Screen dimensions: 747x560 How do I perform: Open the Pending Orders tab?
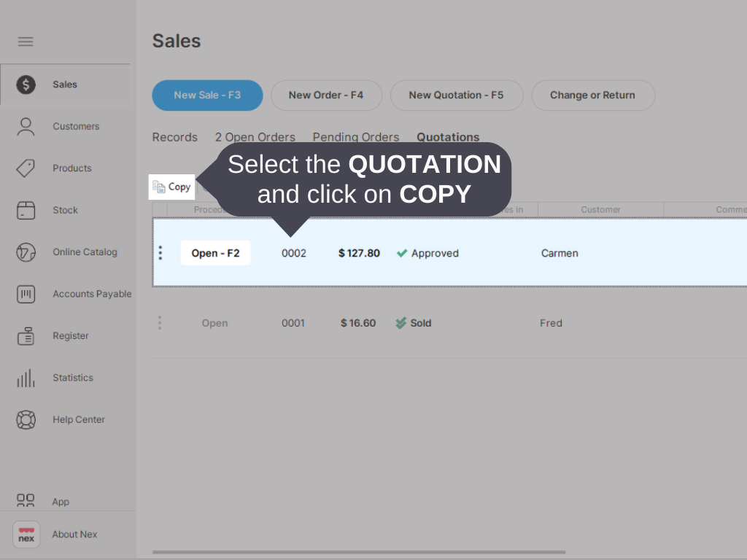356,137
